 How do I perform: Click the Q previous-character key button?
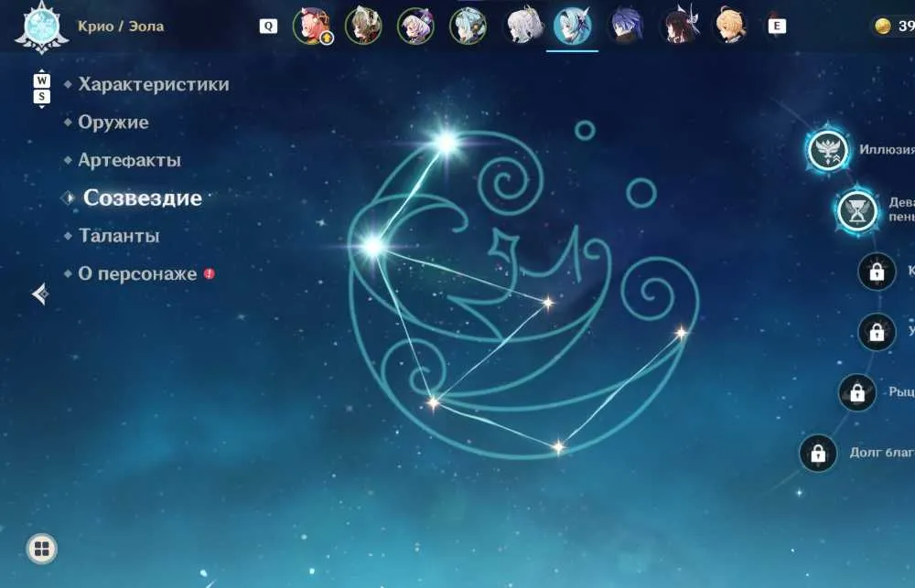[268, 27]
